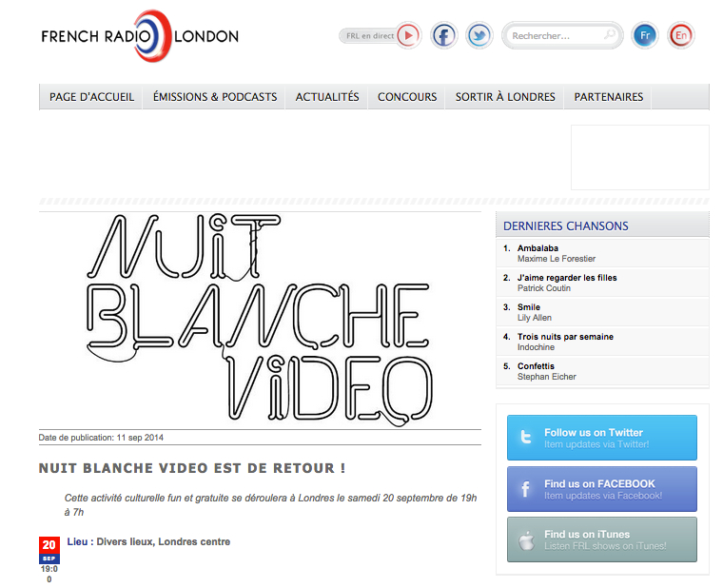
Task: Click artist name Maxime Le Forestier
Action: 557,259
